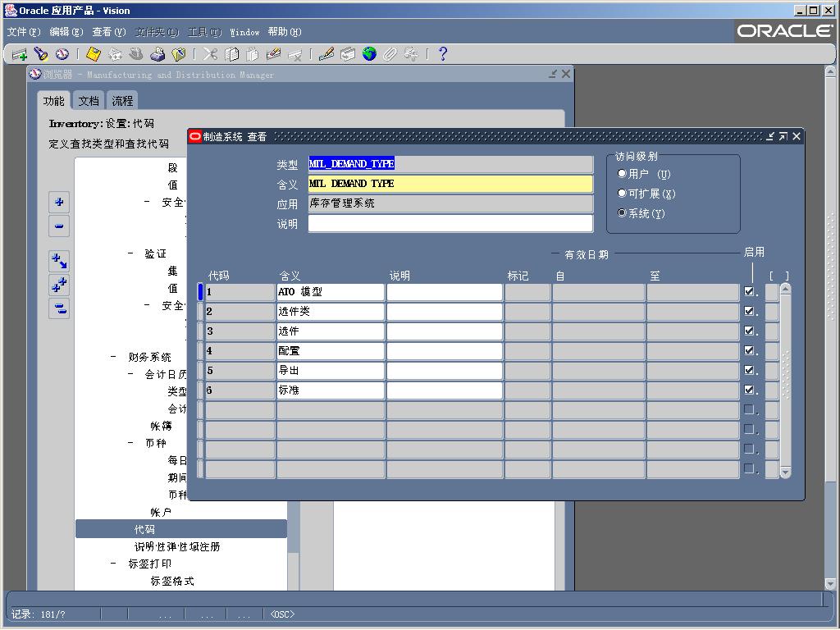Save with the yellow floppy disk icon
This screenshot has width=840, height=630.
coord(94,54)
